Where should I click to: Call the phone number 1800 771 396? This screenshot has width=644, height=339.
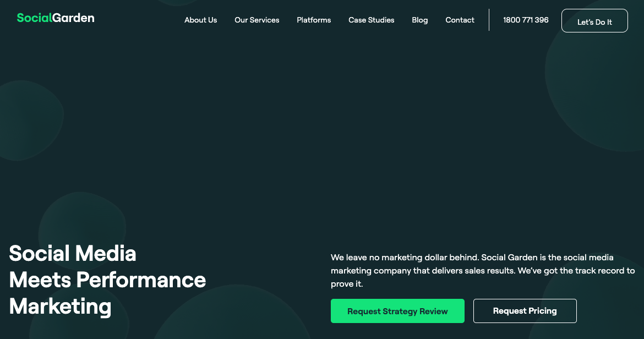526,20
